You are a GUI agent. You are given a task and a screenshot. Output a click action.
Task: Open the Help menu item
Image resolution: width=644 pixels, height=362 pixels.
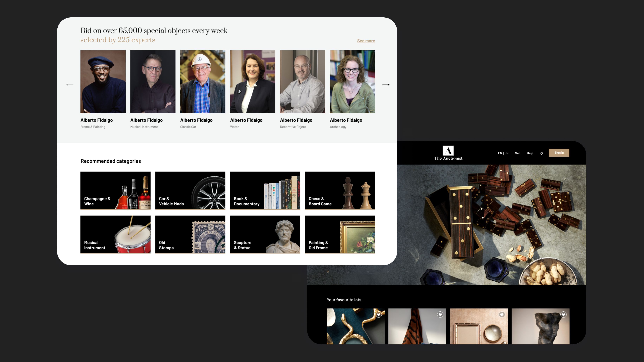[530, 153]
